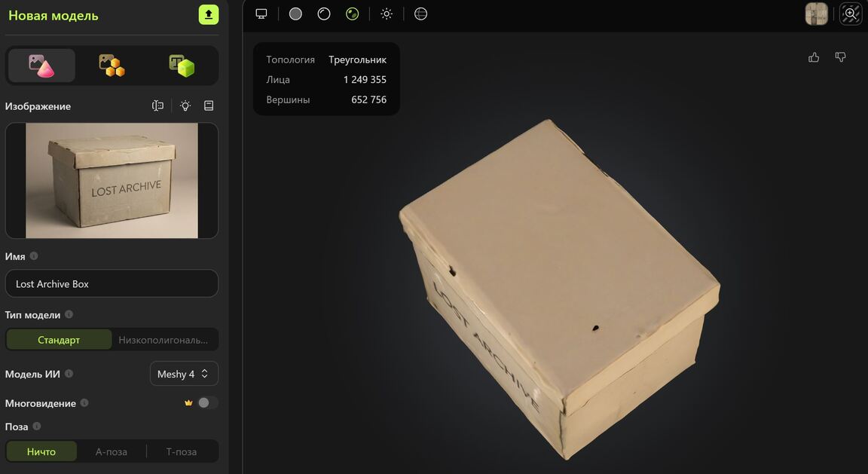
Task: Select the Т-поза pose option
Action: pos(182,451)
